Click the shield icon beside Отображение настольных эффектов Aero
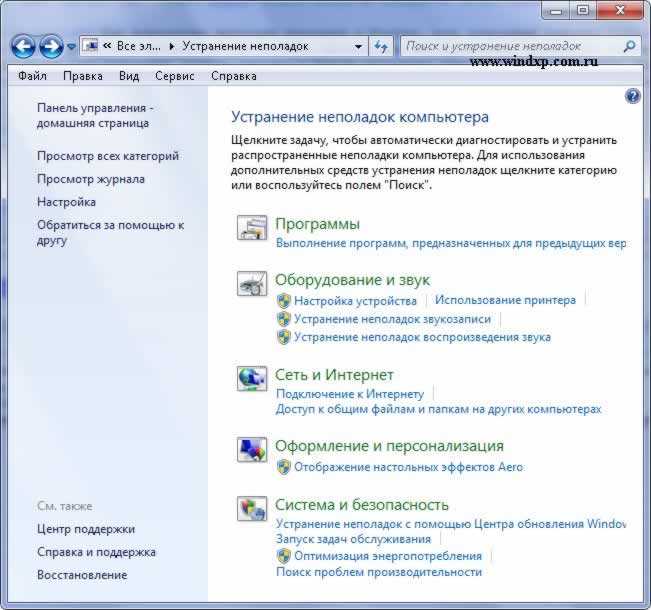 [284, 467]
